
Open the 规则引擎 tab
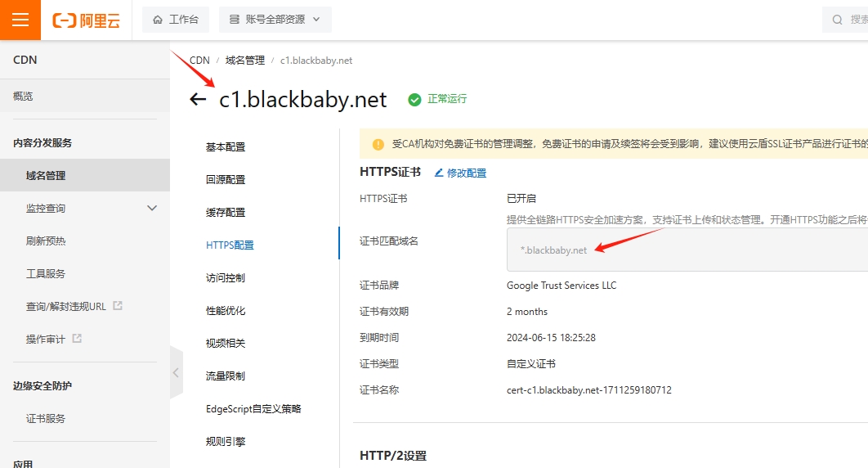226,442
